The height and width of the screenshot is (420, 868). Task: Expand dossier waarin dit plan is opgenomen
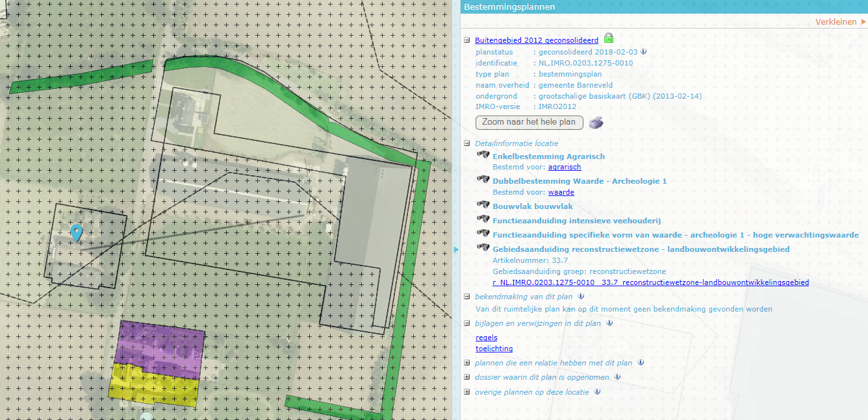[467, 377]
